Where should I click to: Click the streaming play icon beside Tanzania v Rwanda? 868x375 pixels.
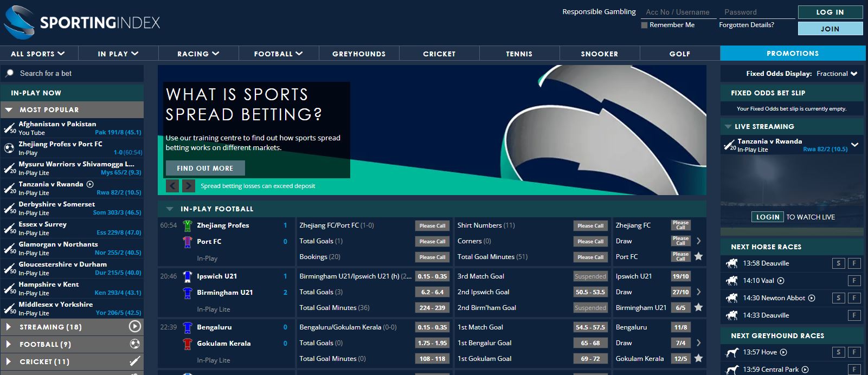(90, 184)
